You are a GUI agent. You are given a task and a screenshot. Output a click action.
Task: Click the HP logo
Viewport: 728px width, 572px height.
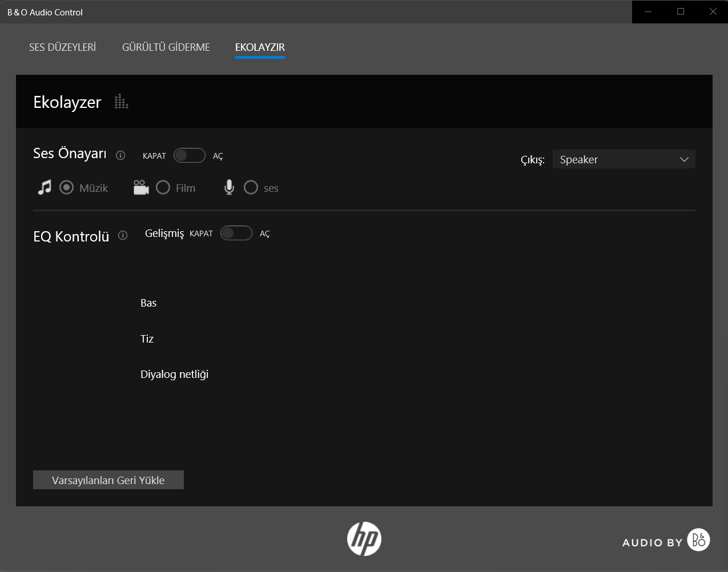pos(364,539)
